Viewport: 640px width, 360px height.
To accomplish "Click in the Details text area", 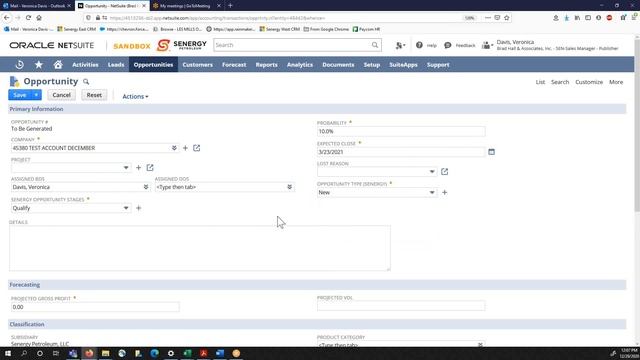I will pos(200,248).
